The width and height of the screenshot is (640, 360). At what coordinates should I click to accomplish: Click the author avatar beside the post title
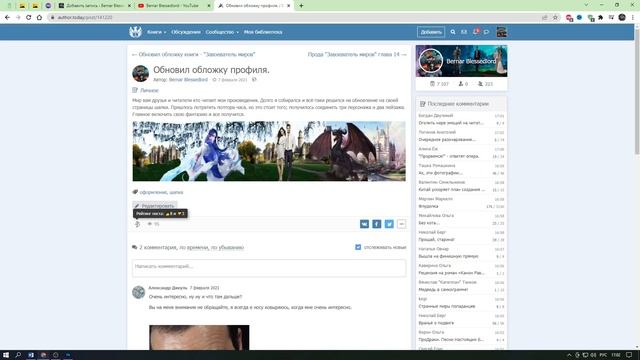pos(140,73)
